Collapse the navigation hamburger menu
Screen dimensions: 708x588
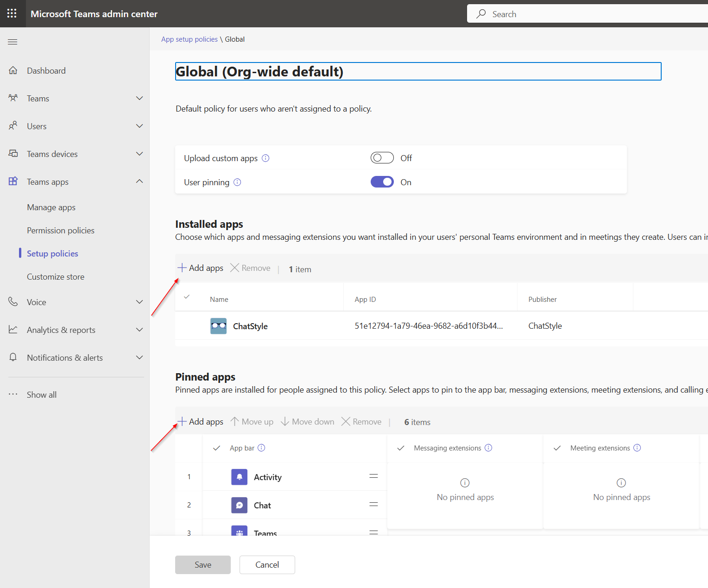[x=13, y=42]
